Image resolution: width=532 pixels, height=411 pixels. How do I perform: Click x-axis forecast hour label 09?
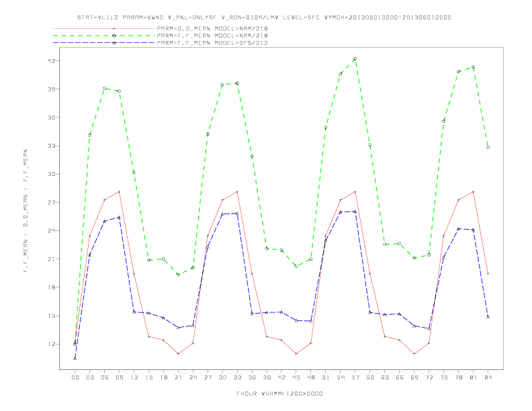click(x=119, y=377)
